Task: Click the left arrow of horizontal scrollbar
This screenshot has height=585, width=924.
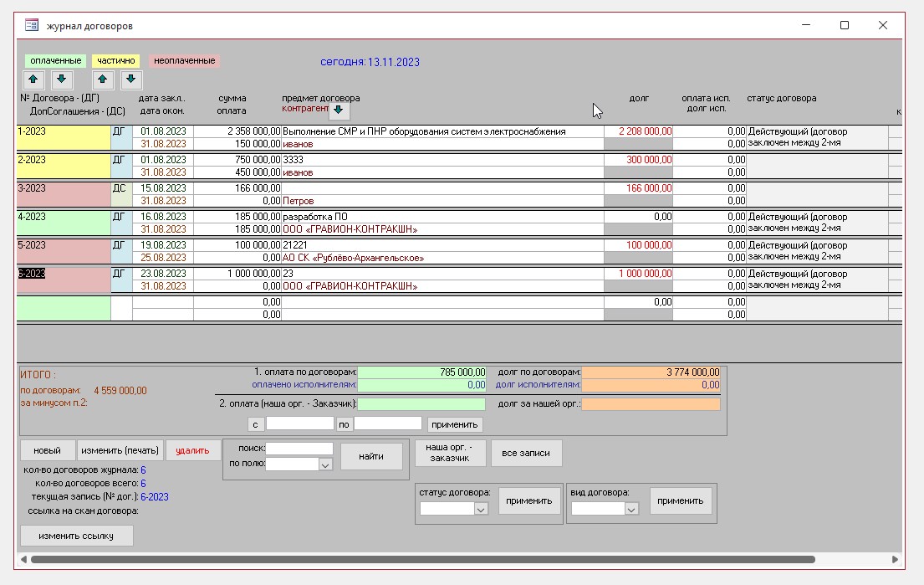Action: (23, 559)
